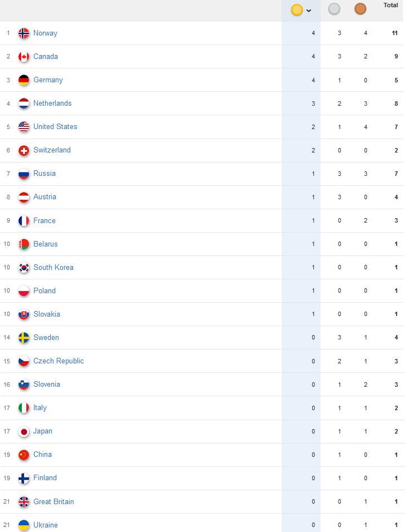Click the Great Britain flag icon
This screenshot has width=413, height=532.
pos(24,502)
